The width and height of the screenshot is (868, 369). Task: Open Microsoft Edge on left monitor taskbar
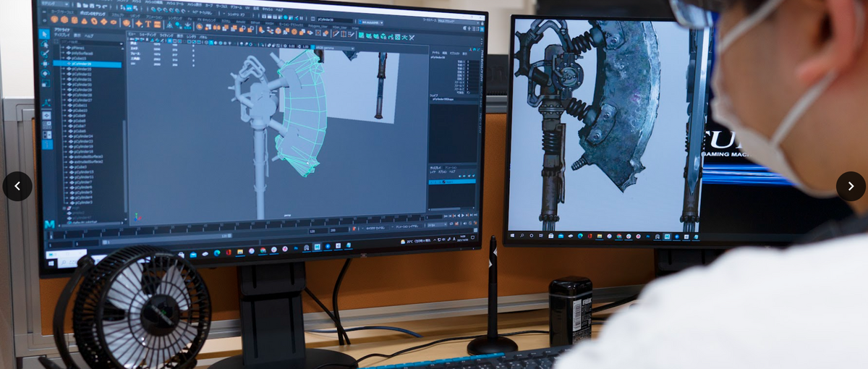tap(217, 253)
